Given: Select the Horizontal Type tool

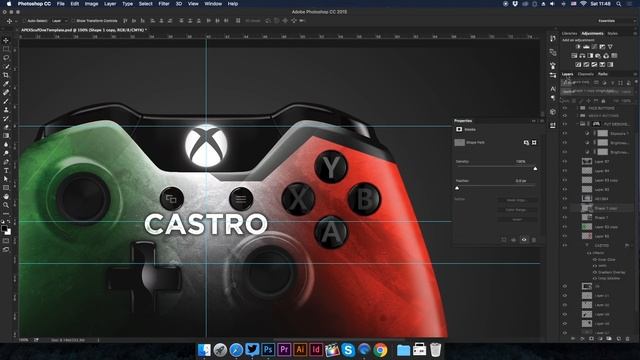Looking at the screenshot, I should click(x=6, y=170).
